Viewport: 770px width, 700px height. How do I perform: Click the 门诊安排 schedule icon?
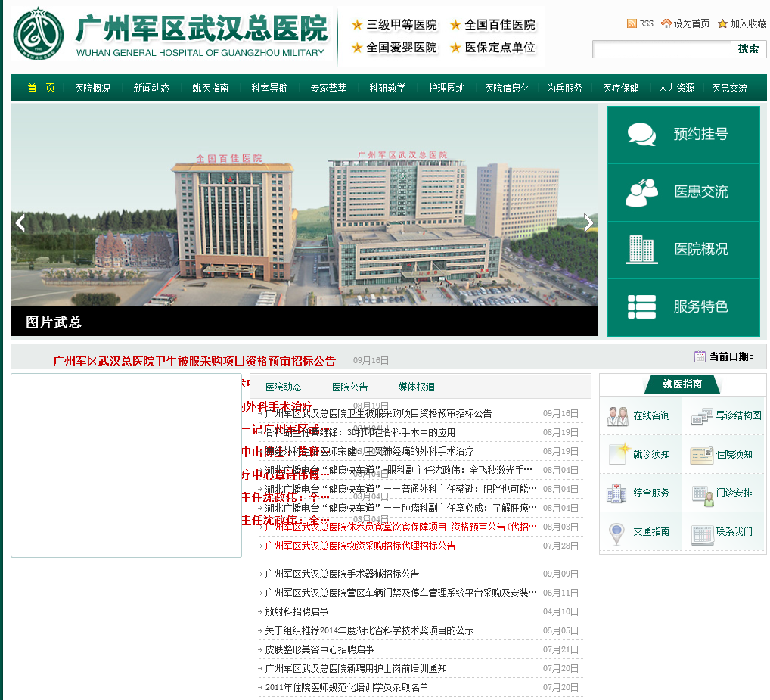(703, 496)
